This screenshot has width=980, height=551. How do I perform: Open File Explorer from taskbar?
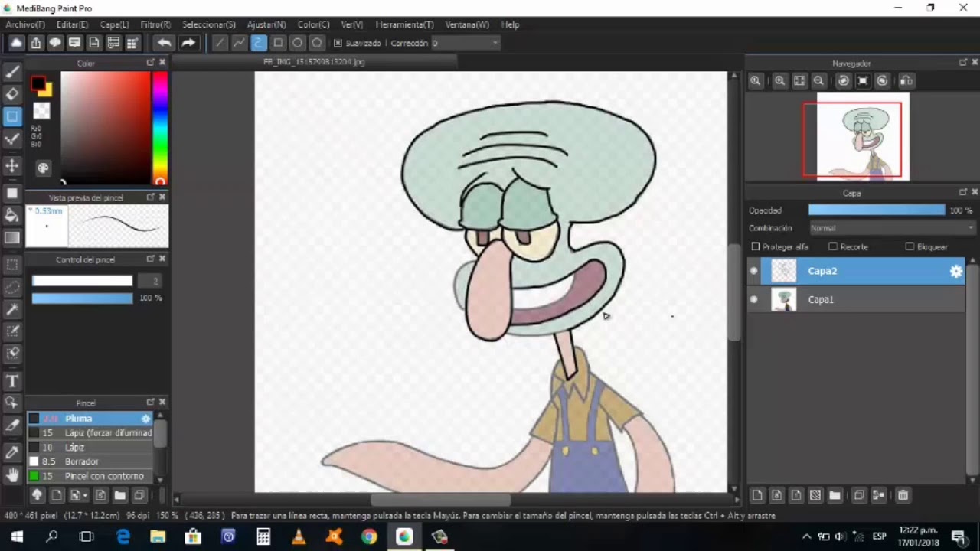point(158,536)
